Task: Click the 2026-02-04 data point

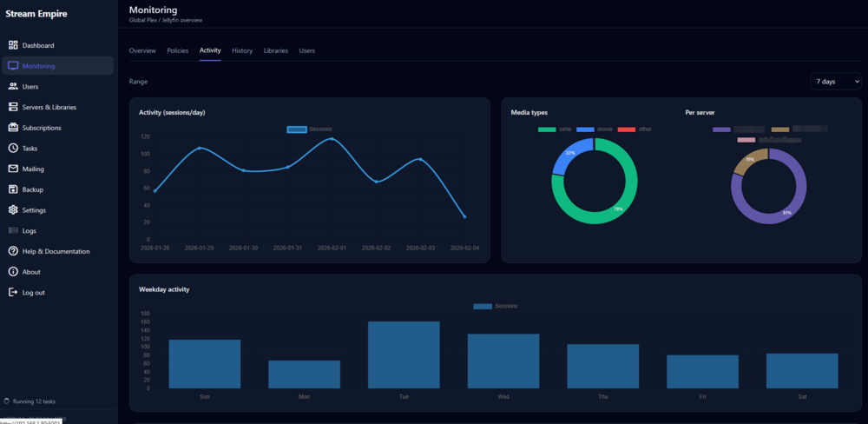Action: point(464,216)
